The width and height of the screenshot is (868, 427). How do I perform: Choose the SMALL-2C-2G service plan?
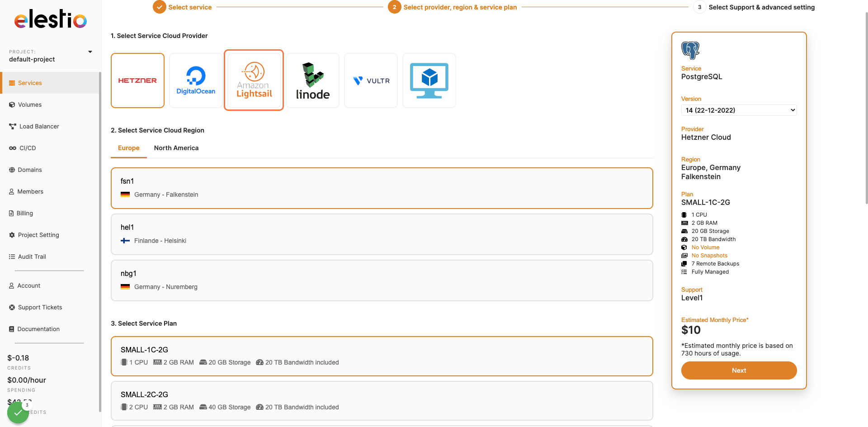pos(382,400)
